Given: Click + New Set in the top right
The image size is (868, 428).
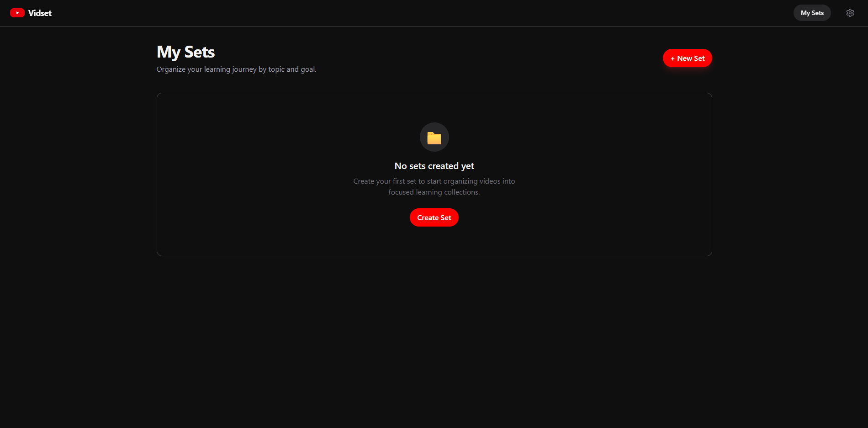Looking at the screenshot, I should [x=687, y=58].
